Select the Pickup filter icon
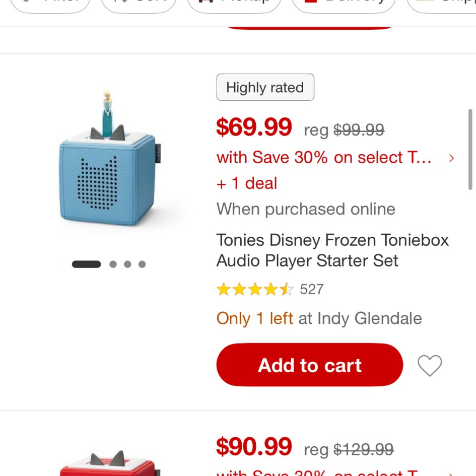This screenshot has width=476, height=476. [206, 3]
